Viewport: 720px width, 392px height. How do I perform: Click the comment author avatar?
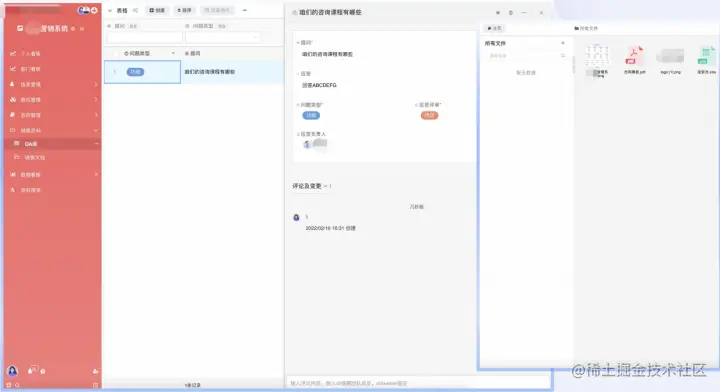(296, 218)
